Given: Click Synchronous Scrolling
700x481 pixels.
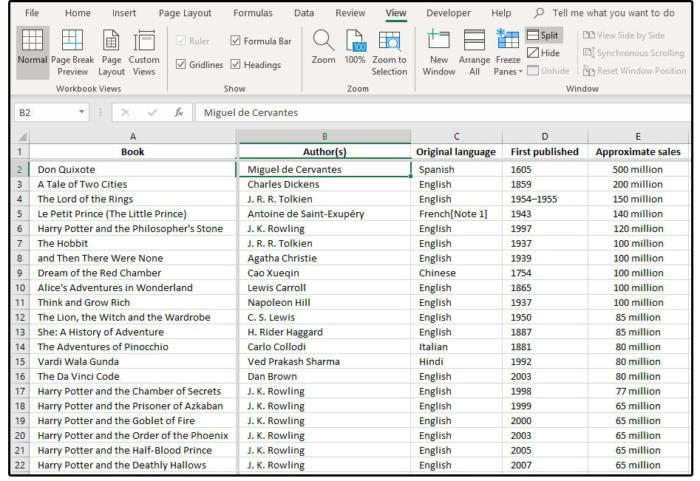Looking at the screenshot, I should (633, 53).
